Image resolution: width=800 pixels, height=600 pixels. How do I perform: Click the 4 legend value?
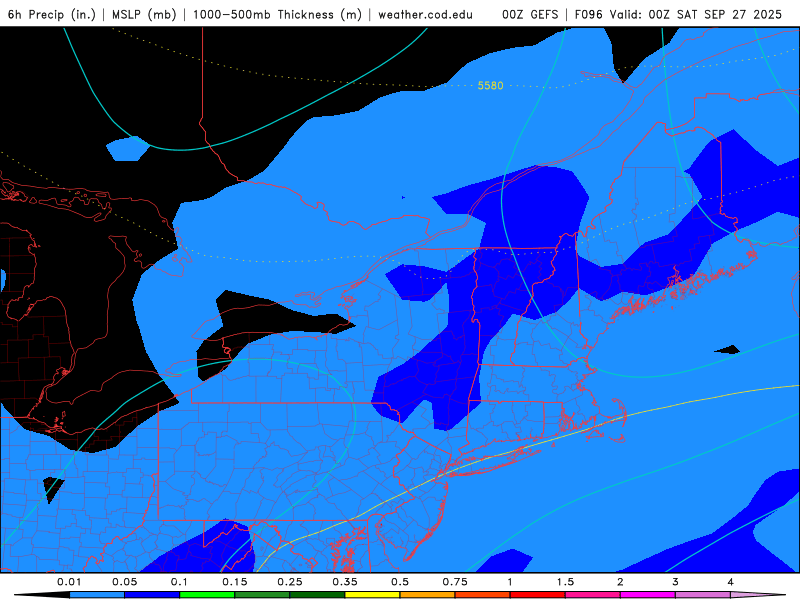pos(731,582)
